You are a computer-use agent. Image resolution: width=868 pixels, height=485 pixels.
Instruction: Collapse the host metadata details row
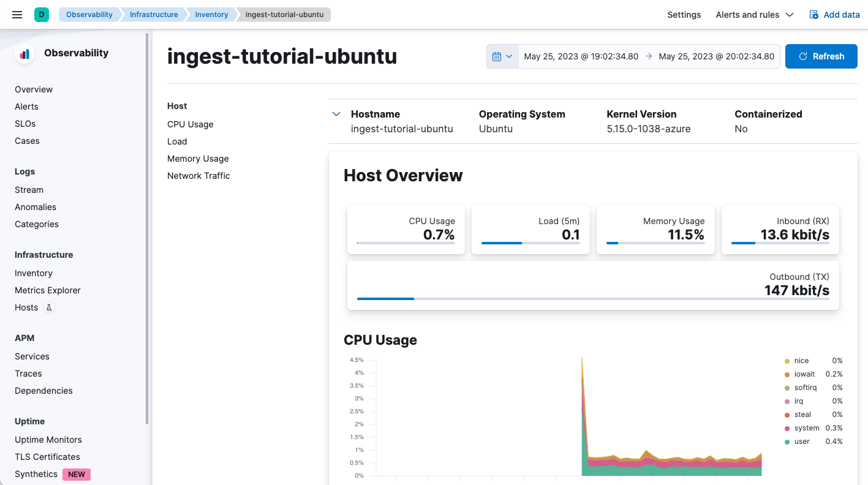pos(336,114)
